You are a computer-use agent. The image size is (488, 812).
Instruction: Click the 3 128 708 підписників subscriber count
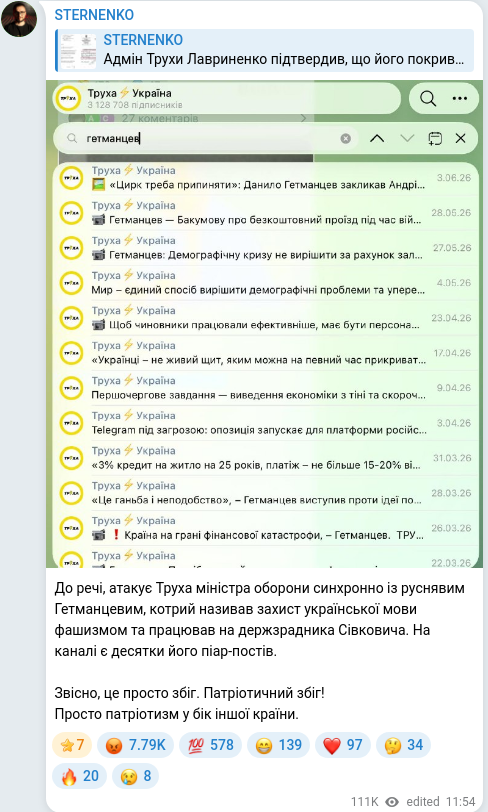135,105
